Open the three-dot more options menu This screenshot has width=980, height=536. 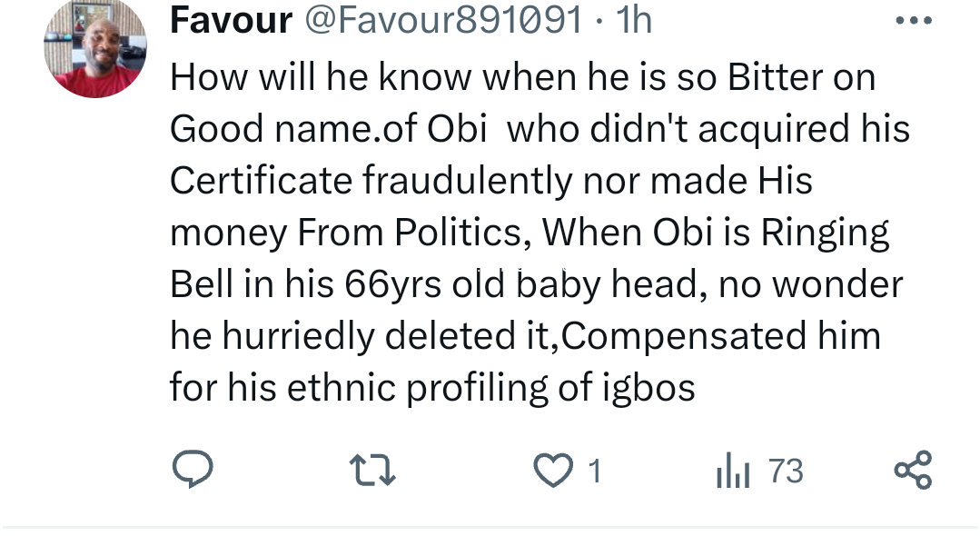pyautogui.click(x=913, y=21)
